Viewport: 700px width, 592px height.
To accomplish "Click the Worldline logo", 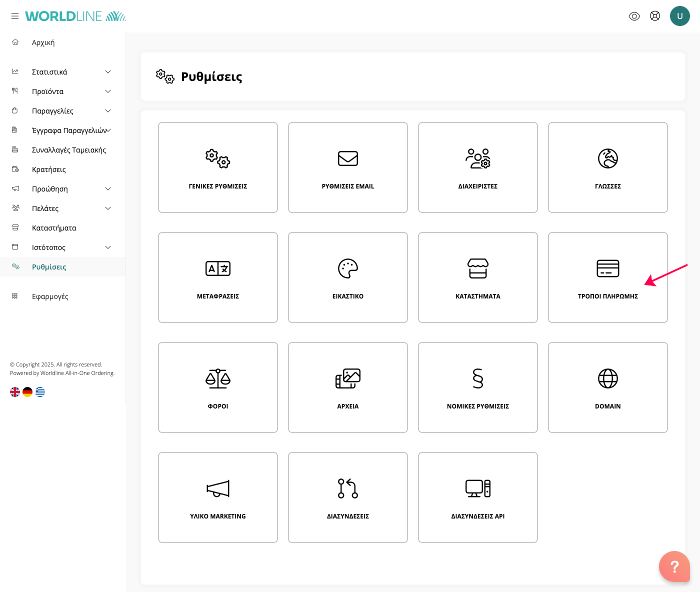I will [75, 16].
